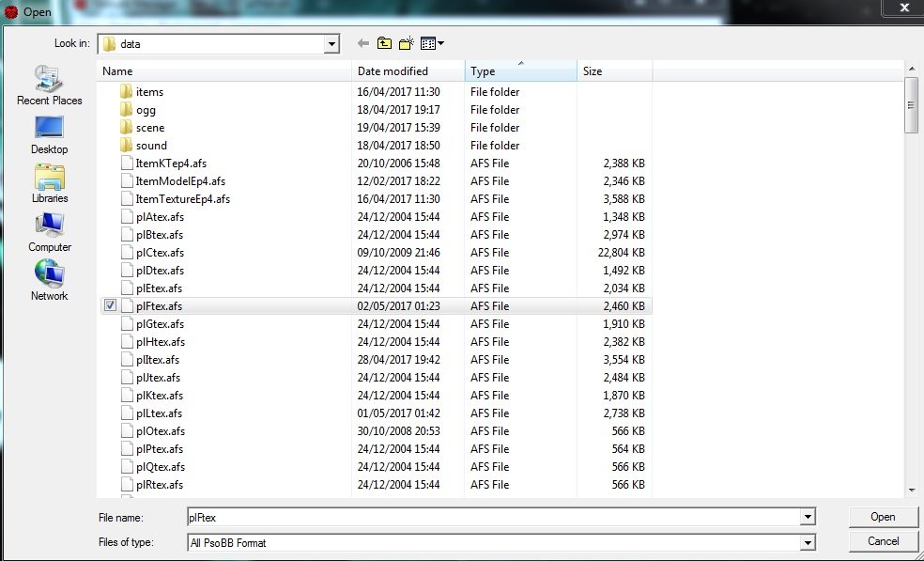The image size is (924, 561).
Task: Select file plKtex.afs
Action: coord(159,396)
